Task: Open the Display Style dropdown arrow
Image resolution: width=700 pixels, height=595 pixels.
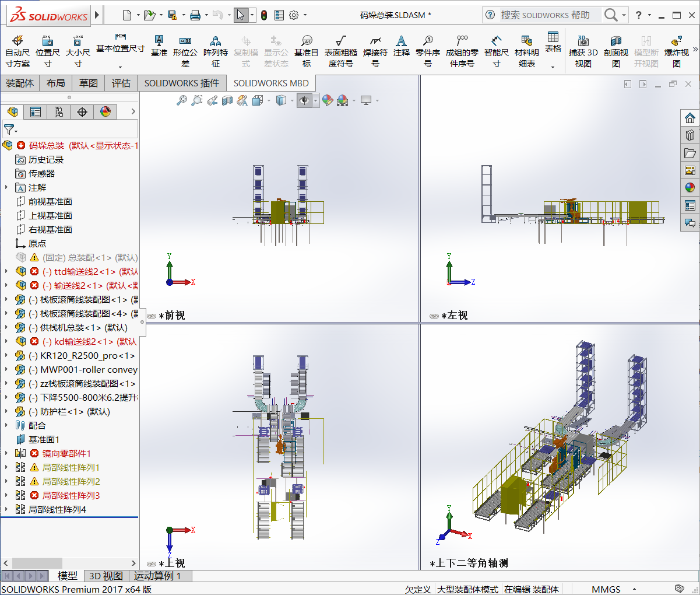Action: point(292,100)
